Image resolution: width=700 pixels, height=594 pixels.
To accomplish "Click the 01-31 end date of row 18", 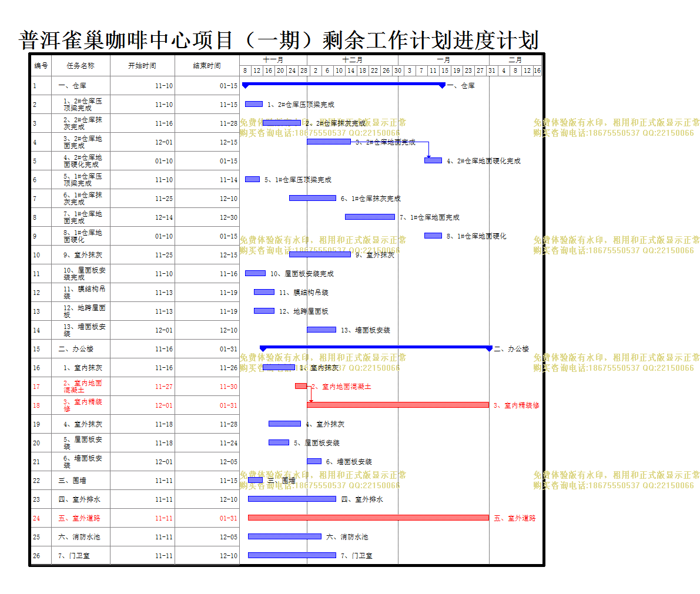I will (228, 405).
